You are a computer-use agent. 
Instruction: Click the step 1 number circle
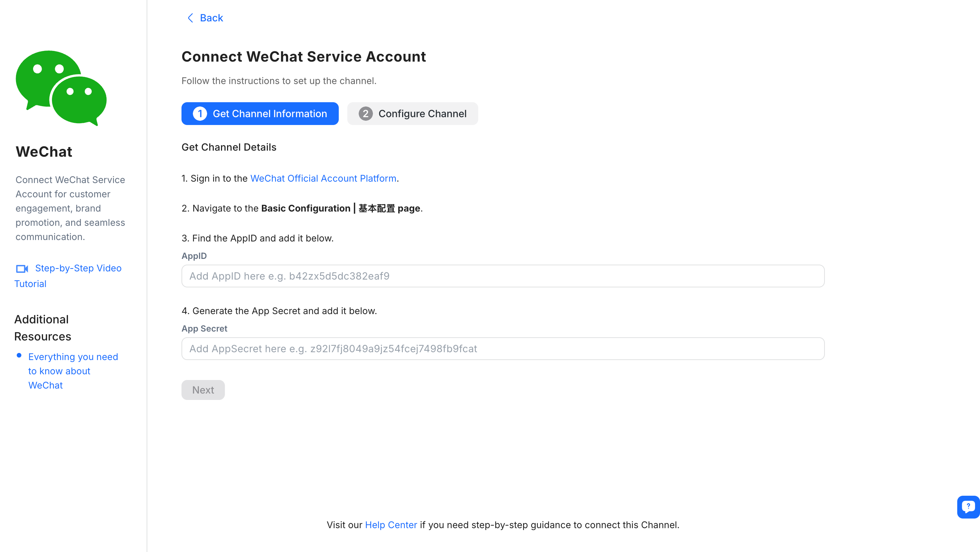[200, 114]
